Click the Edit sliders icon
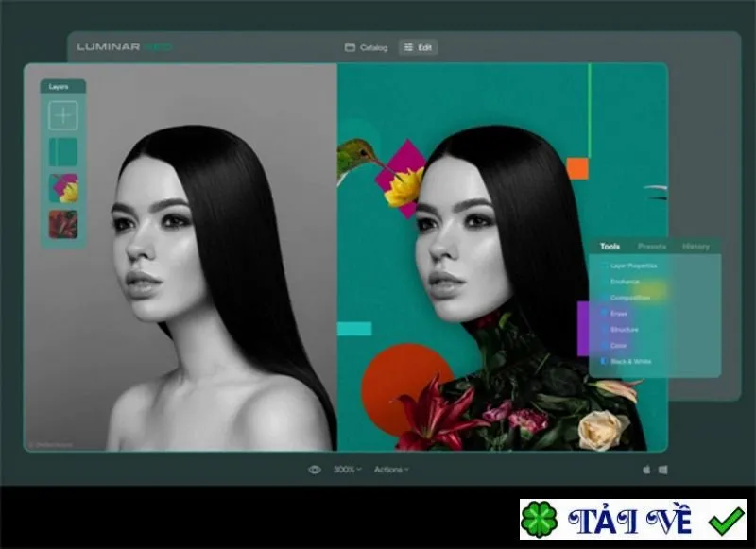 408,47
